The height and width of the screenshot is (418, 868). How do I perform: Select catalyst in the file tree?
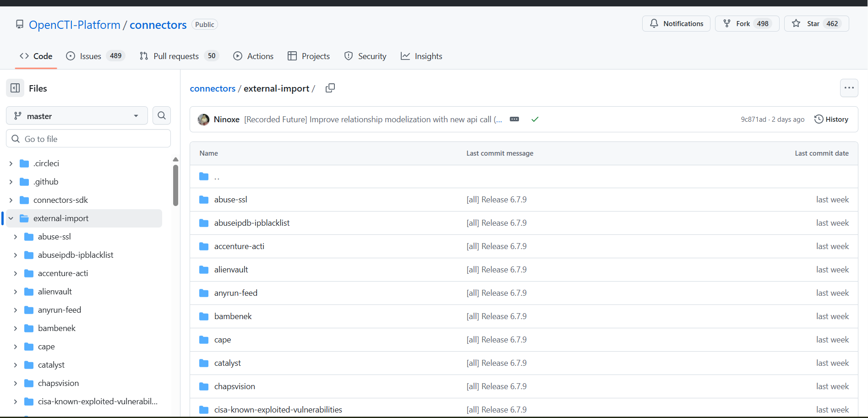click(51, 365)
